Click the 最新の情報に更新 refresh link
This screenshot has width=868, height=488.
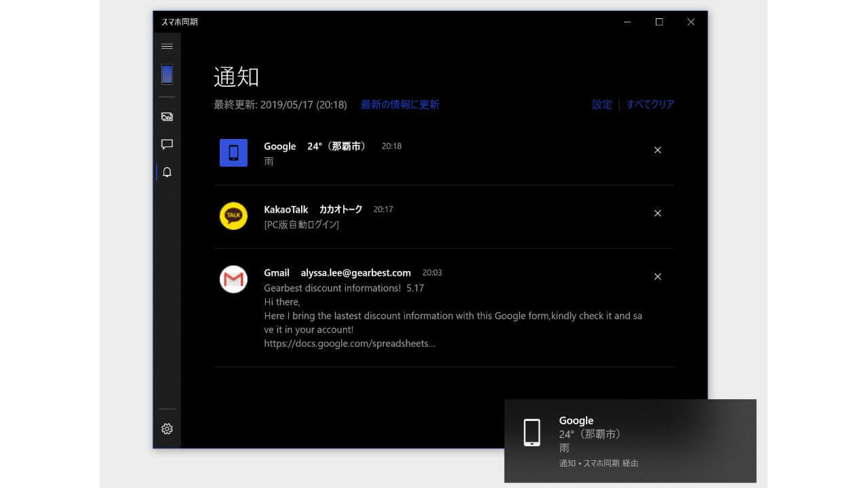coord(399,104)
